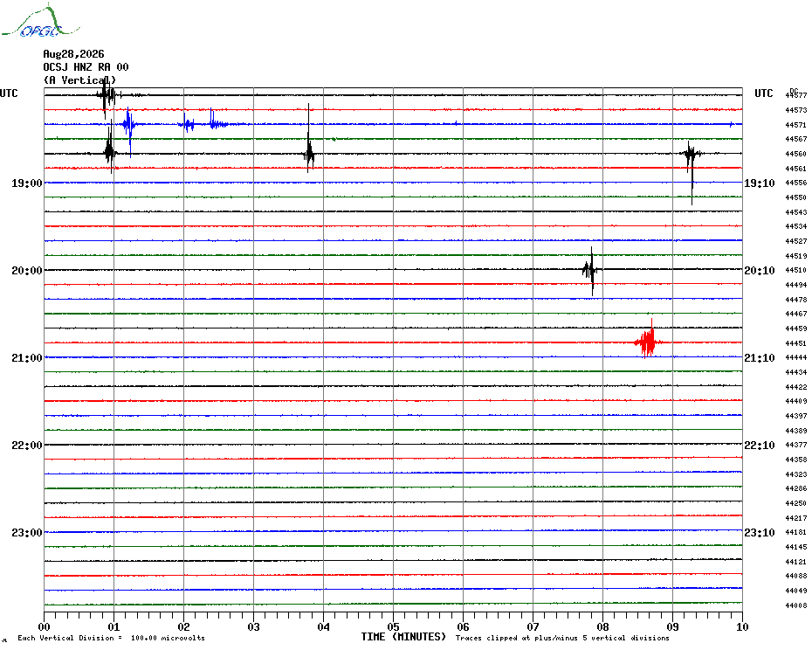Click the station label OCSJ HNZ RA 00
This screenshot has width=812, height=650.
86,67
